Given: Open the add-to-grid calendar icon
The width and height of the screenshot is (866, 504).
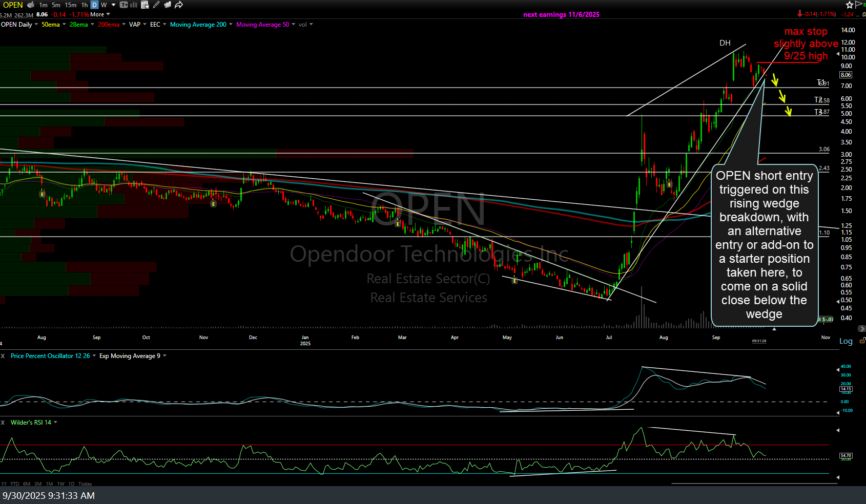Looking at the screenshot, I should (x=145, y=5).
